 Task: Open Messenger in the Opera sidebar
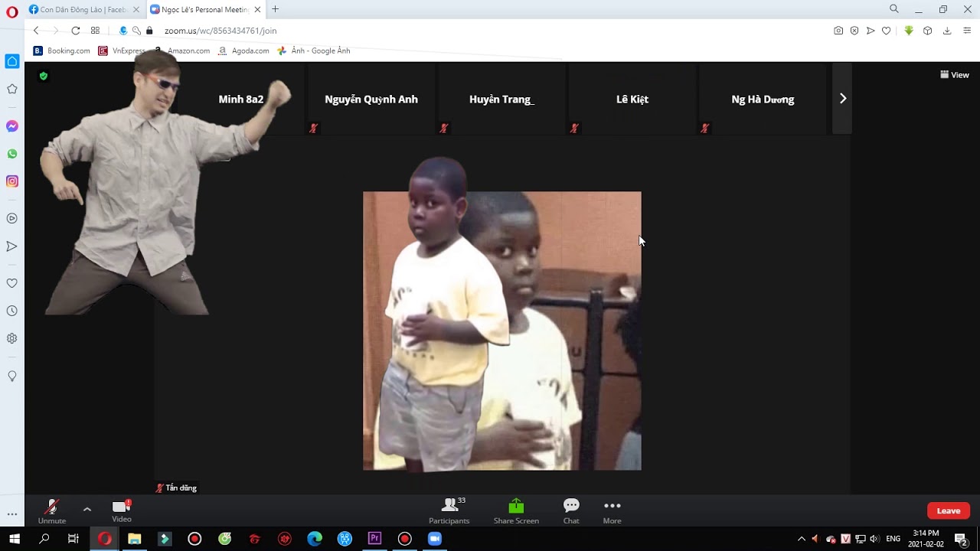pos(12,126)
